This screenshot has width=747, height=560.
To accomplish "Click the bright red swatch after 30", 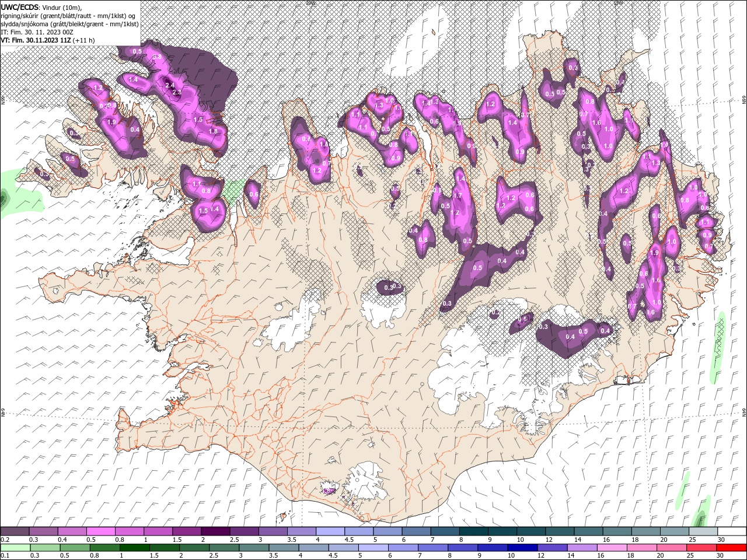I will click(731, 548).
